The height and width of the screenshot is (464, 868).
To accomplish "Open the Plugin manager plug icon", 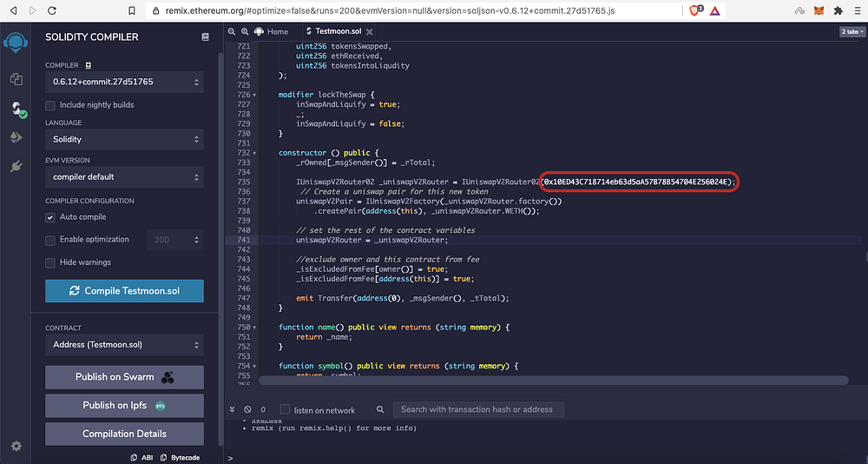I will point(16,166).
